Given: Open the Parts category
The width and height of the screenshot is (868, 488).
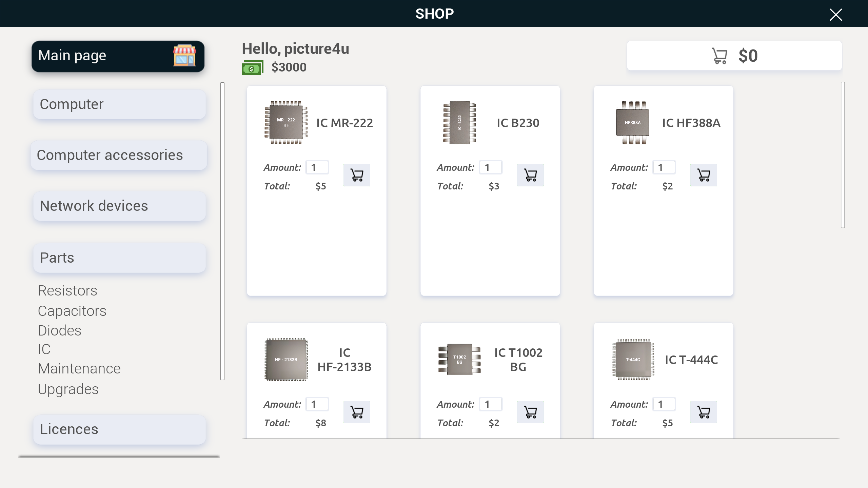Looking at the screenshot, I should coord(119,258).
